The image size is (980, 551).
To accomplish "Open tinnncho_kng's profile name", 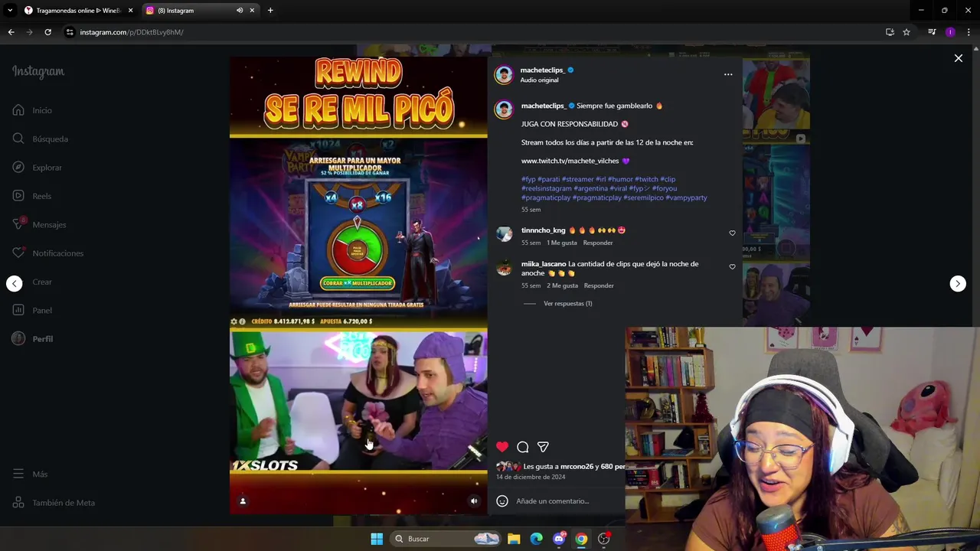I will pos(543,230).
